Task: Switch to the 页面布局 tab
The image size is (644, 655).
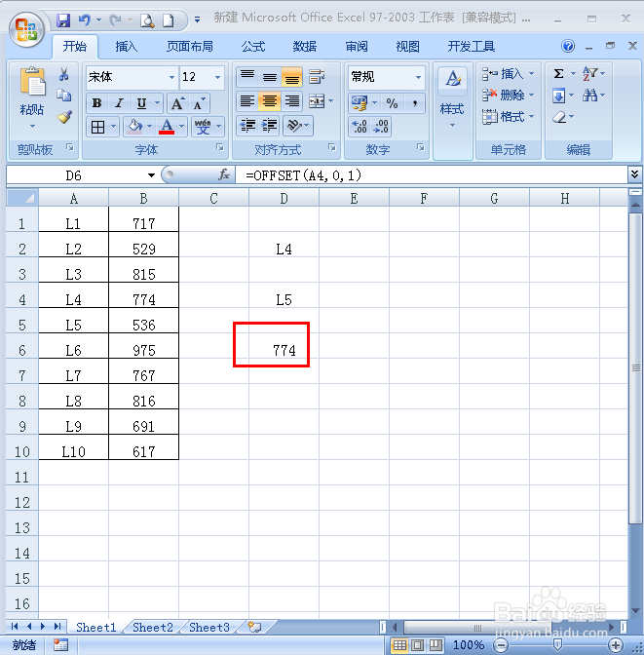Action: tap(190, 47)
